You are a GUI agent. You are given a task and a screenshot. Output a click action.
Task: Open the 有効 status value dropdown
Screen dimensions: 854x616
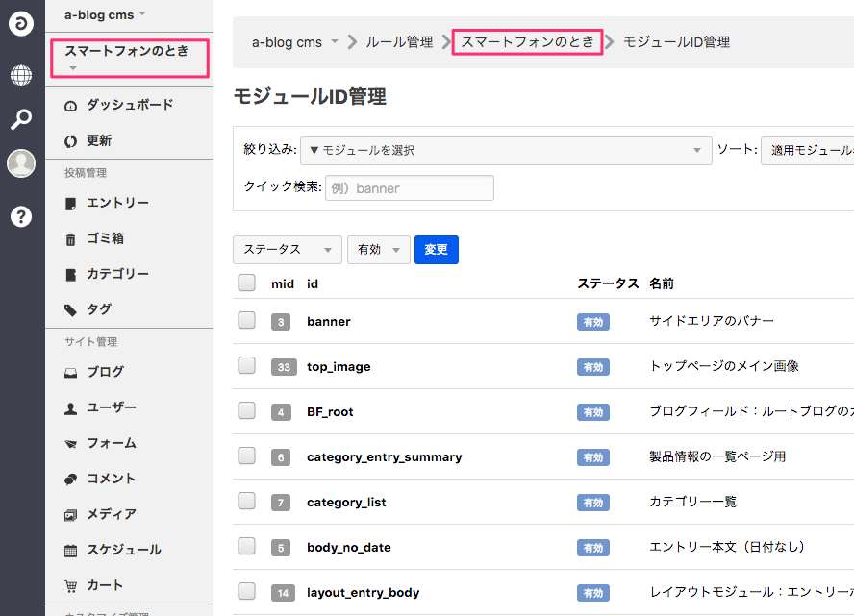pos(378,250)
